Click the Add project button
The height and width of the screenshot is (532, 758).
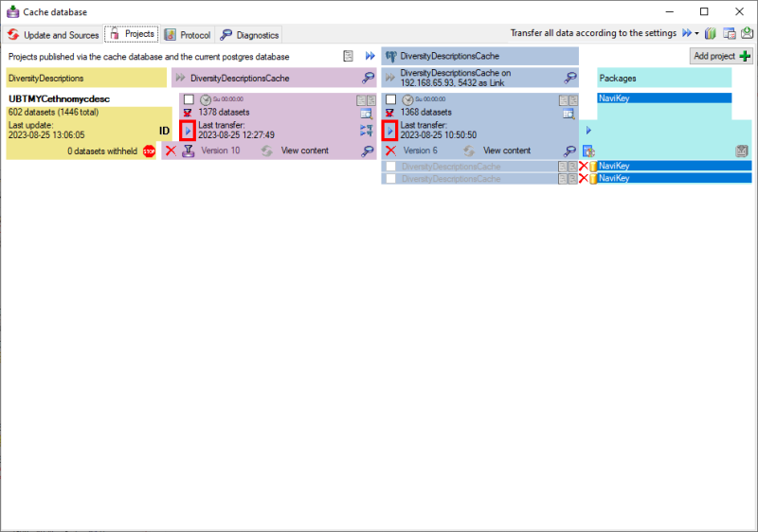point(721,56)
